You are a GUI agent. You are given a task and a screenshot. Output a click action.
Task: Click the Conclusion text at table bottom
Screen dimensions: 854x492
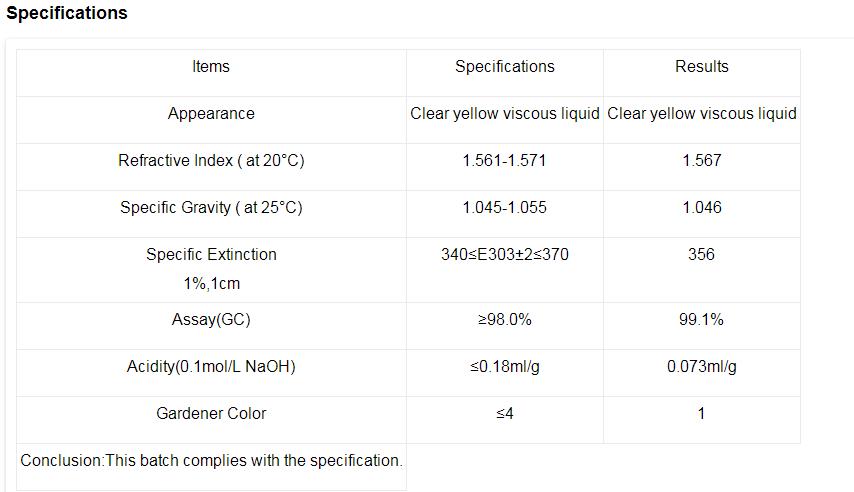coord(211,461)
